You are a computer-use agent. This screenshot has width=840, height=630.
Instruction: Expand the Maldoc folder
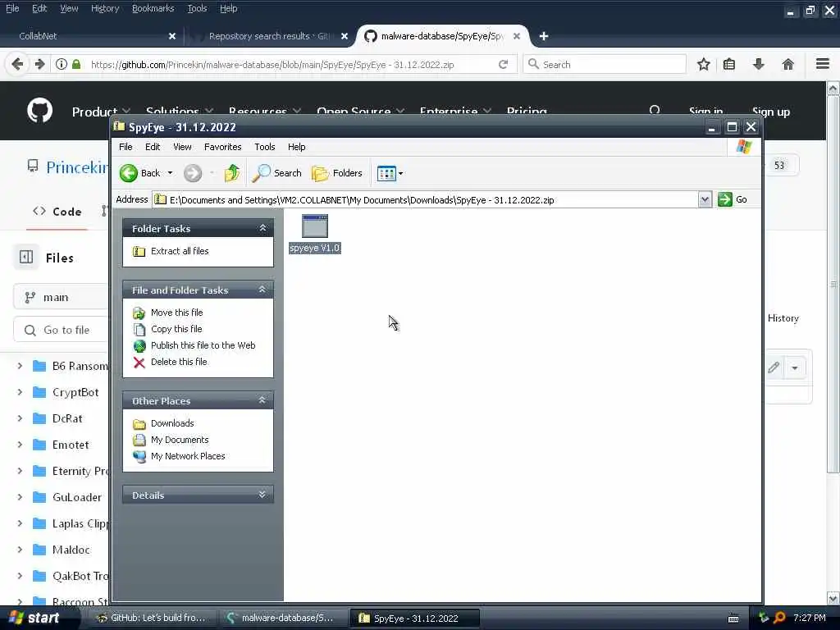pos(20,550)
